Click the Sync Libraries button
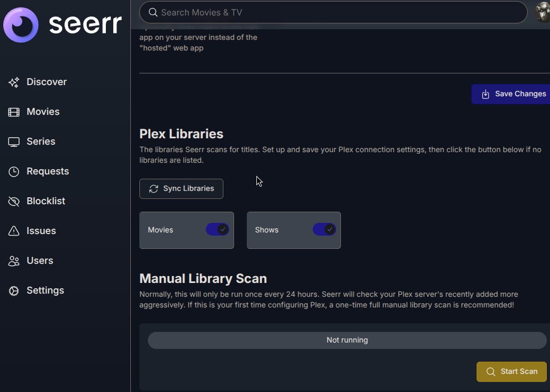The height and width of the screenshot is (392, 550). pyautogui.click(x=181, y=189)
